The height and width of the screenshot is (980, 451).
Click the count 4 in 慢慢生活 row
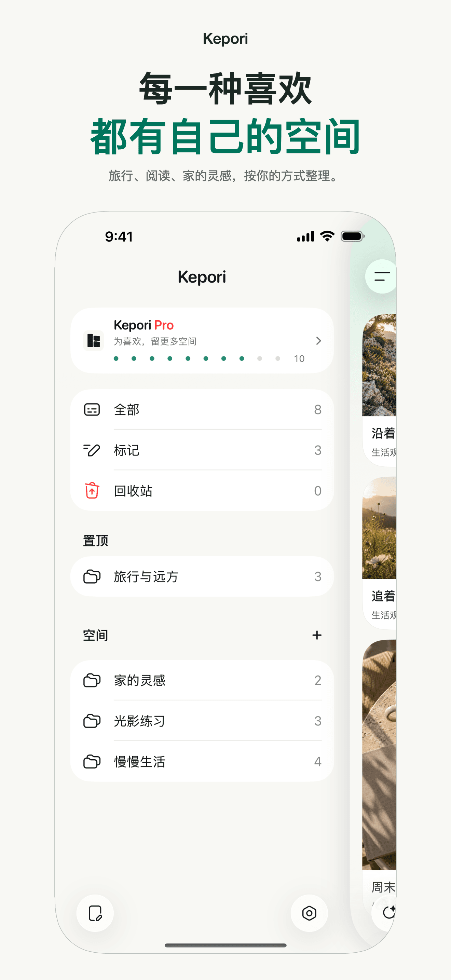tap(317, 762)
